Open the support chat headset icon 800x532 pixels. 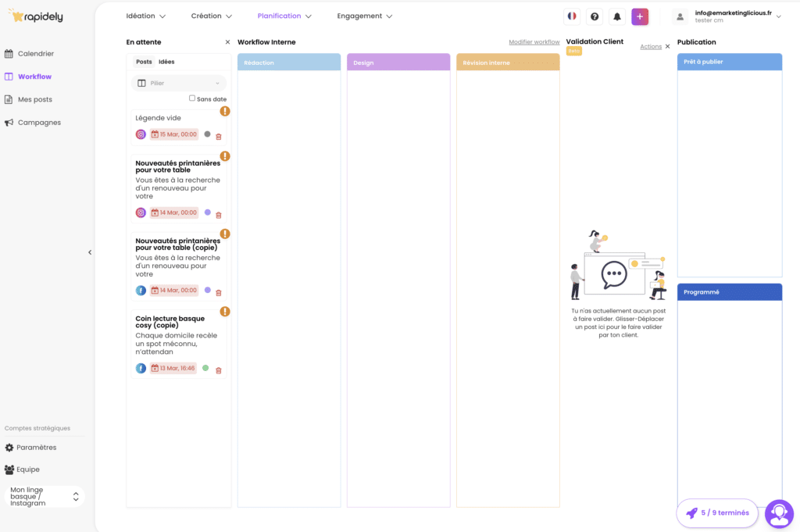pyautogui.click(x=779, y=513)
